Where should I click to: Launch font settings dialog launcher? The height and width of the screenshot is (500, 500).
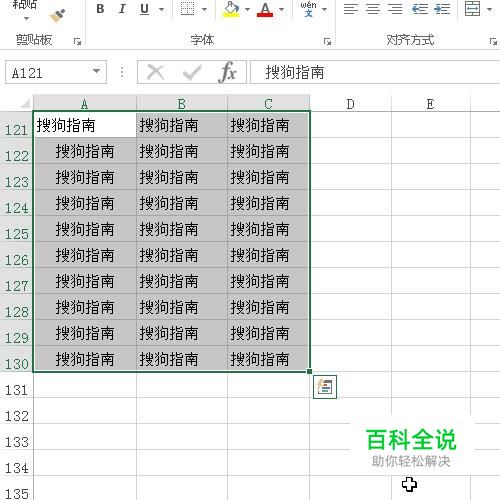pyautogui.click(x=327, y=41)
